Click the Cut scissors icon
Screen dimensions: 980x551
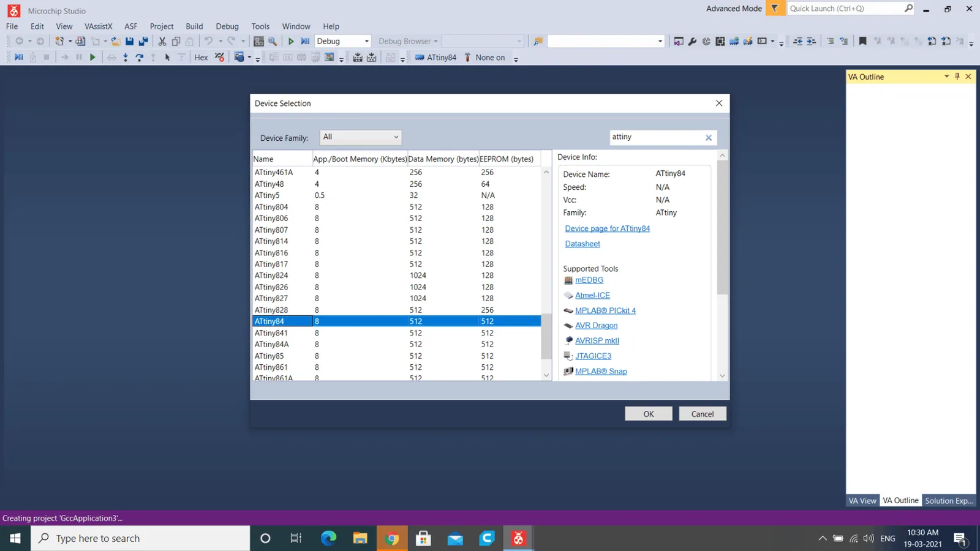pos(162,41)
